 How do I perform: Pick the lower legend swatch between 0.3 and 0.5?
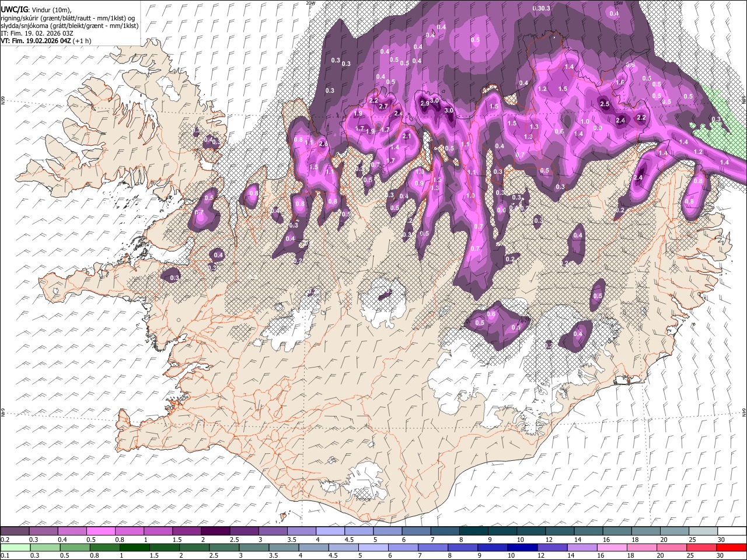point(45,547)
